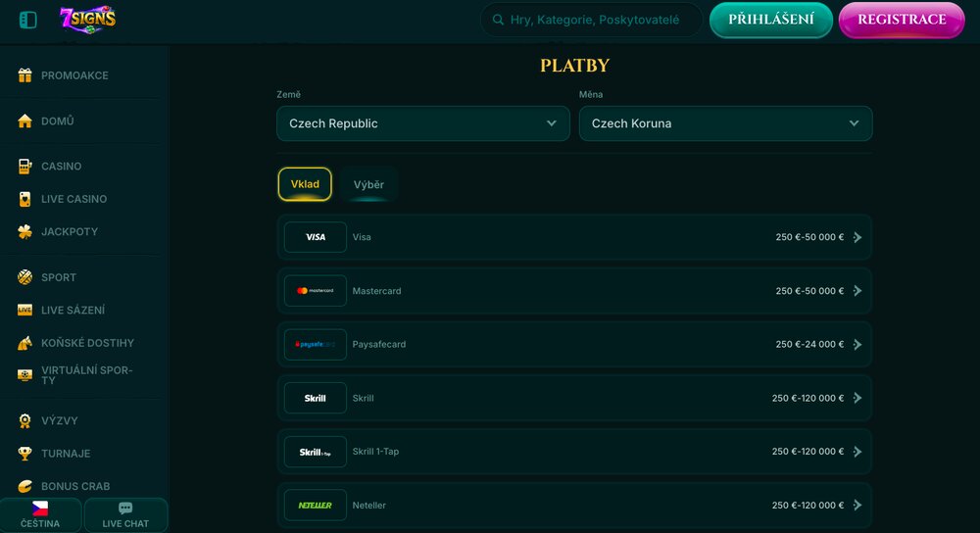Open Live Chat support
This screenshot has height=533, width=980.
pos(125,515)
